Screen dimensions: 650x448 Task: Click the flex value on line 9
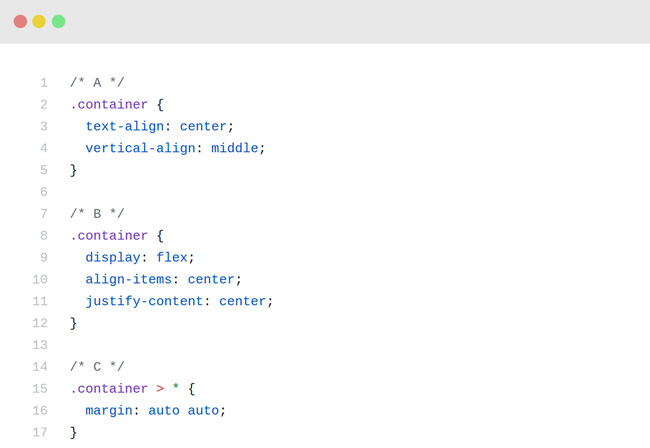point(172,257)
